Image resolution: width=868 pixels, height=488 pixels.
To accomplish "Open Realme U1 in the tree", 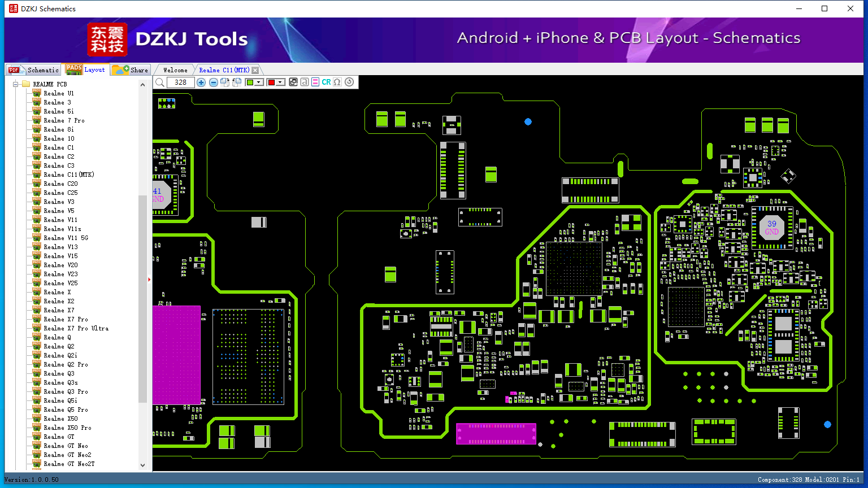I will click(x=59, y=93).
